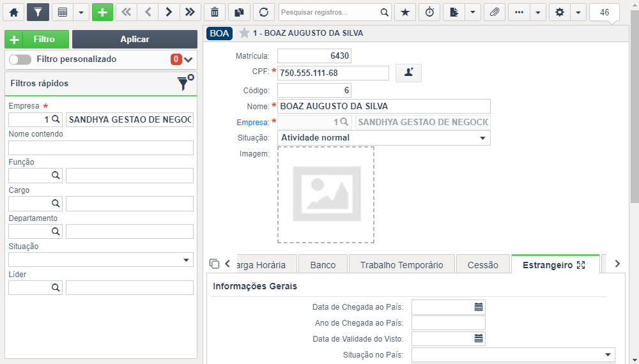Screen dimensions: 639x364
Task: Open Empresa lookup in quick filters
Action: [56, 119]
